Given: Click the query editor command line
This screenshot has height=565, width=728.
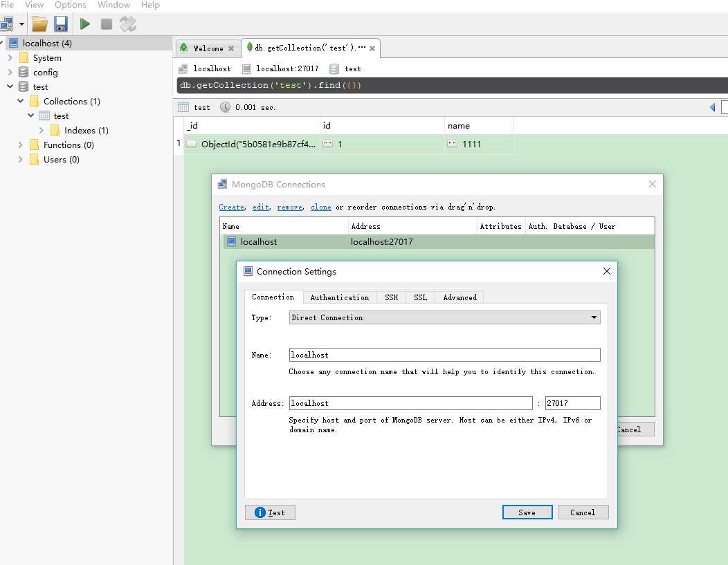Looking at the screenshot, I should (x=452, y=85).
